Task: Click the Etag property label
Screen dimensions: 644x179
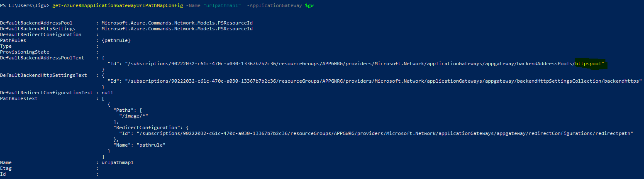Action: click(6, 168)
